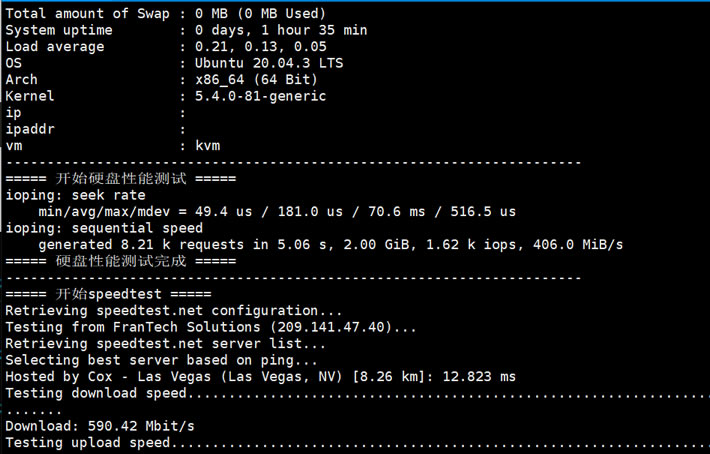Click the "Download: 590.42 Mbit/s" line
This screenshot has height=454, width=710.
point(100,426)
